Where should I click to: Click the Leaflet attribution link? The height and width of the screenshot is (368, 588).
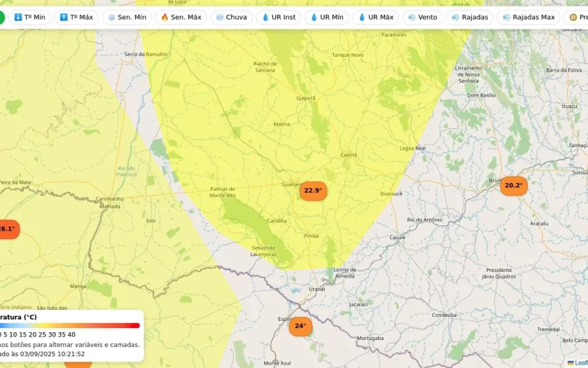(x=580, y=363)
